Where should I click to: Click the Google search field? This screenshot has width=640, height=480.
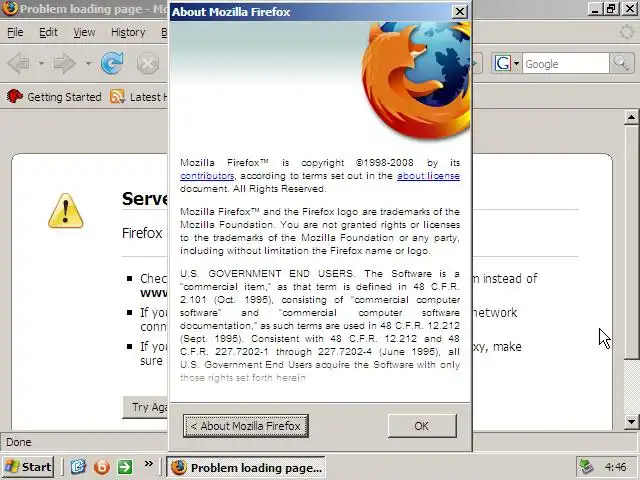565,64
